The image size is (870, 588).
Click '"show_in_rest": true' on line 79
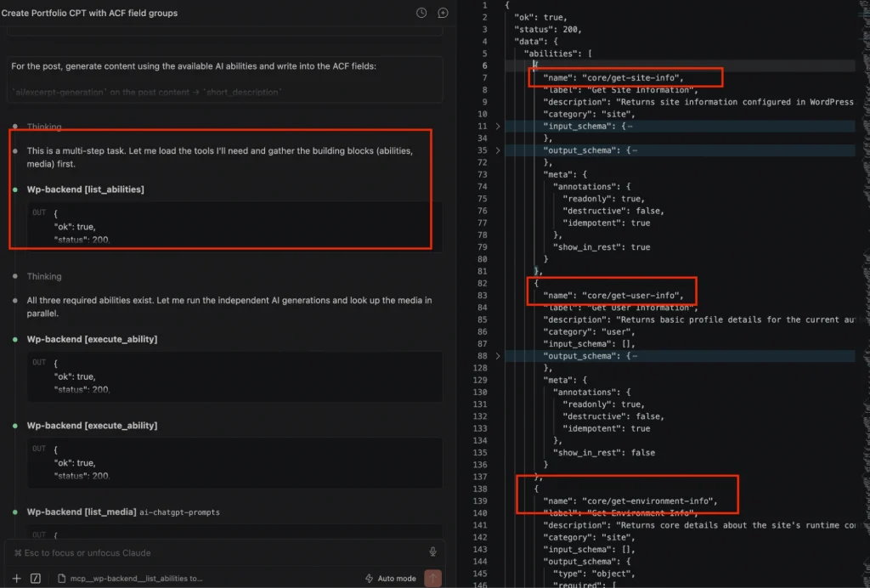602,247
